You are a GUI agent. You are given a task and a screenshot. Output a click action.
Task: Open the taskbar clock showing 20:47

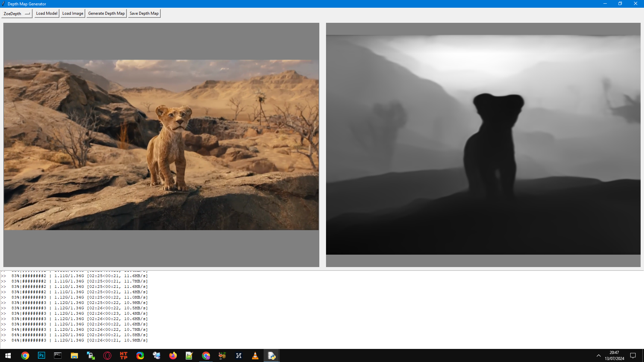614,356
